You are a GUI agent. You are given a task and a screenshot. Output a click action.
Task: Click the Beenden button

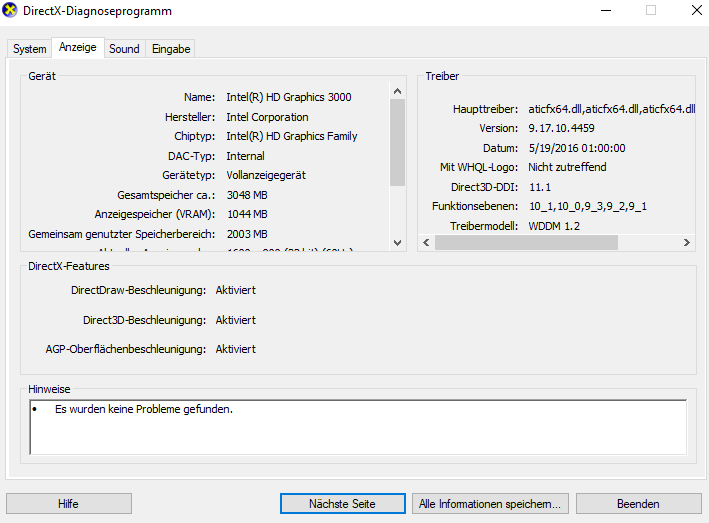[x=638, y=504]
